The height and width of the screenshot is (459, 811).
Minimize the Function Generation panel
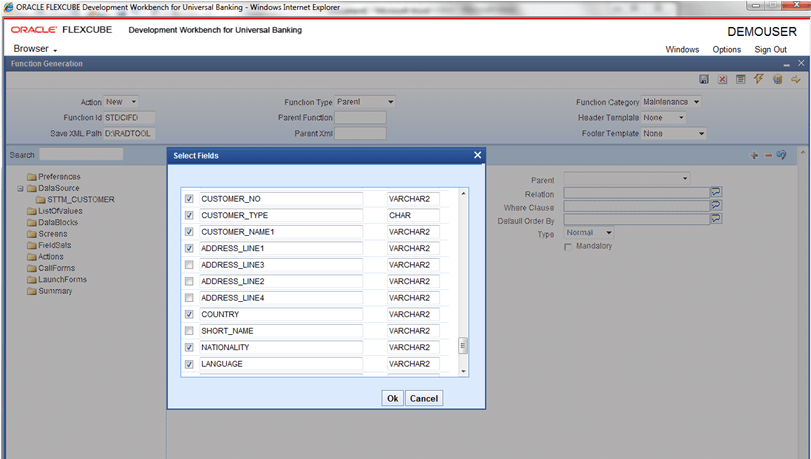point(787,64)
